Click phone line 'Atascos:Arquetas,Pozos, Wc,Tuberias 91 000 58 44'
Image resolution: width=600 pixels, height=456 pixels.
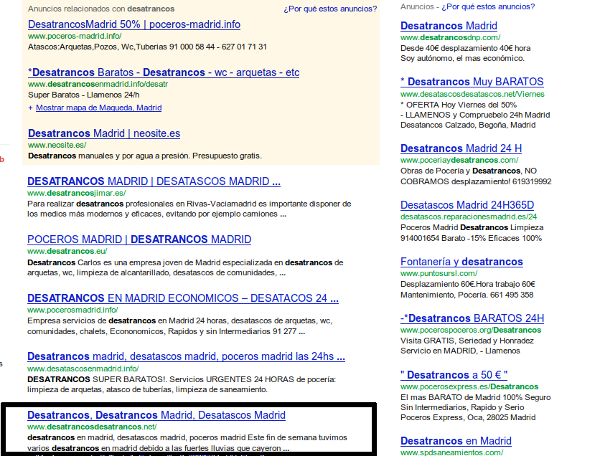click(x=147, y=47)
